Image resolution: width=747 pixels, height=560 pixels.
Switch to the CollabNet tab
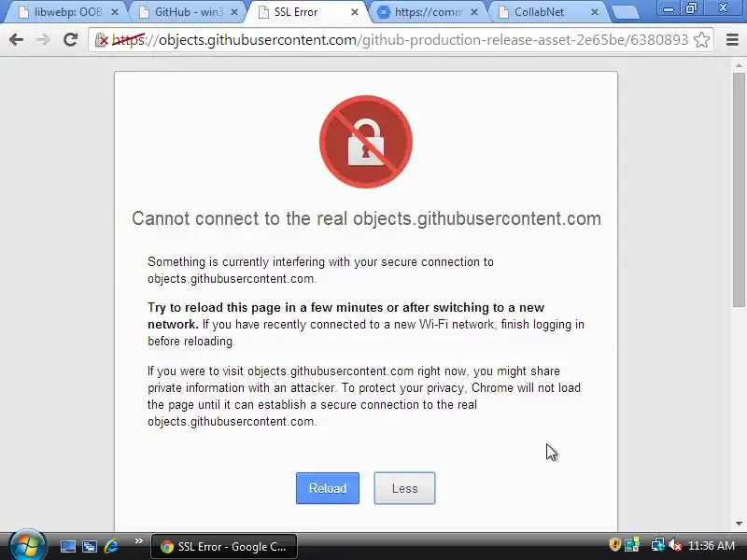click(548, 12)
